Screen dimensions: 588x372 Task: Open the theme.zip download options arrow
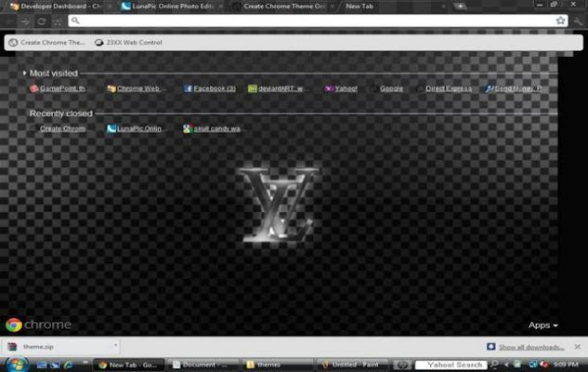(115, 345)
